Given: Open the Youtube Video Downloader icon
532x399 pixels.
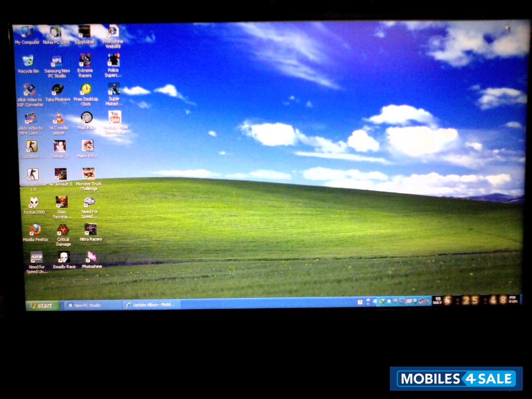Looking at the screenshot, I should [x=115, y=118].
